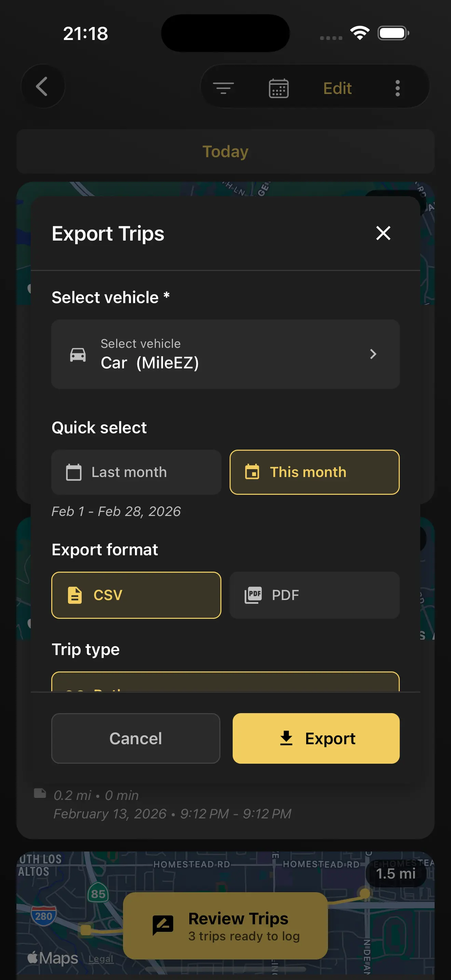
Task: Choose CSV as the export format
Action: [136, 595]
